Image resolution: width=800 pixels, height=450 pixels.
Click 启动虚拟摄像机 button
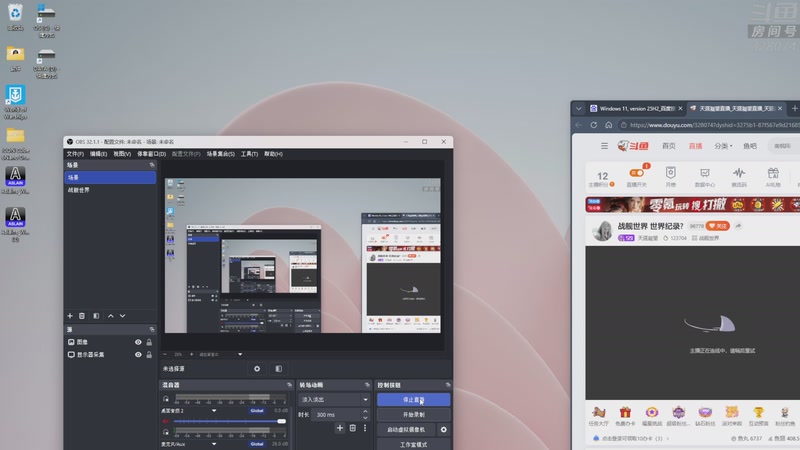pyautogui.click(x=406, y=430)
